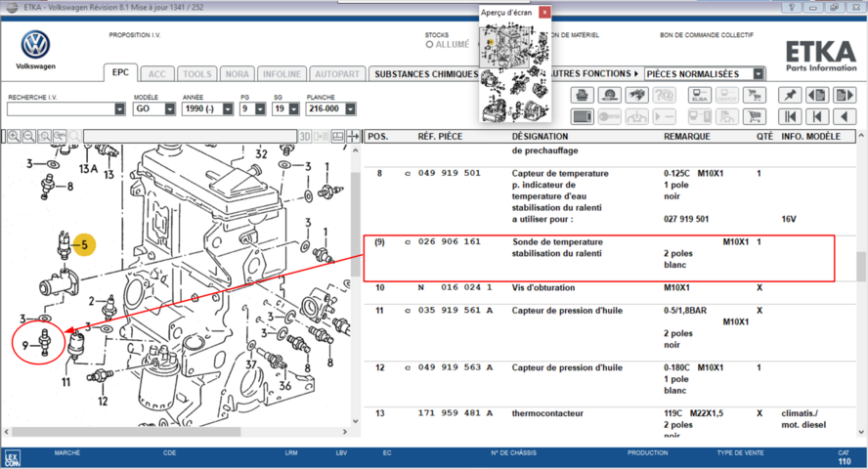Click the expand-right arrow icon
The height and width of the screenshot is (469, 868).
point(353,136)
